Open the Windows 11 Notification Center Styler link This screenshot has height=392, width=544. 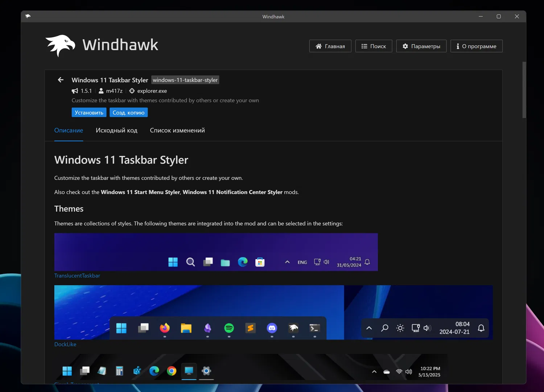point(232,192)
